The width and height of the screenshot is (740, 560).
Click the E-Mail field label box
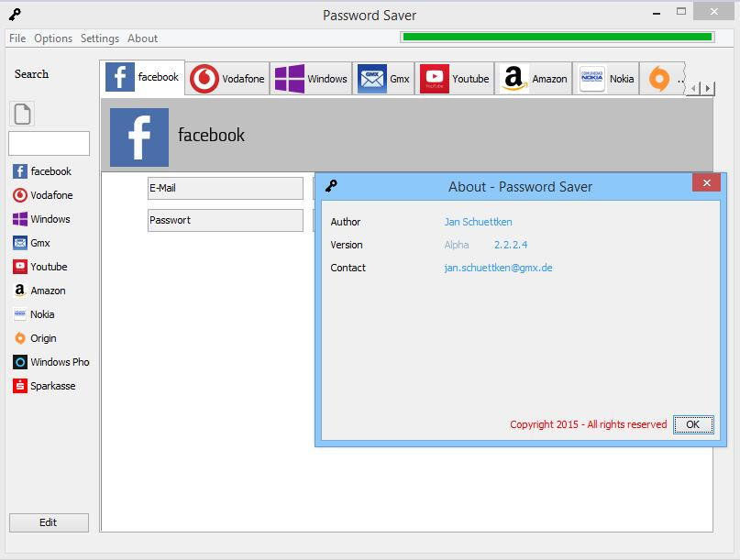225,188
